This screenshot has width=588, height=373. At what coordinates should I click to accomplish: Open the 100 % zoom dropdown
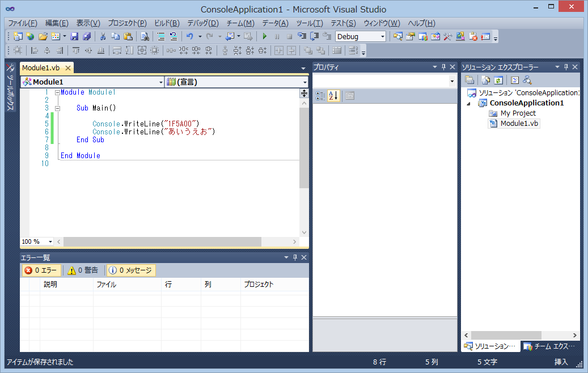tap(50, 241)
